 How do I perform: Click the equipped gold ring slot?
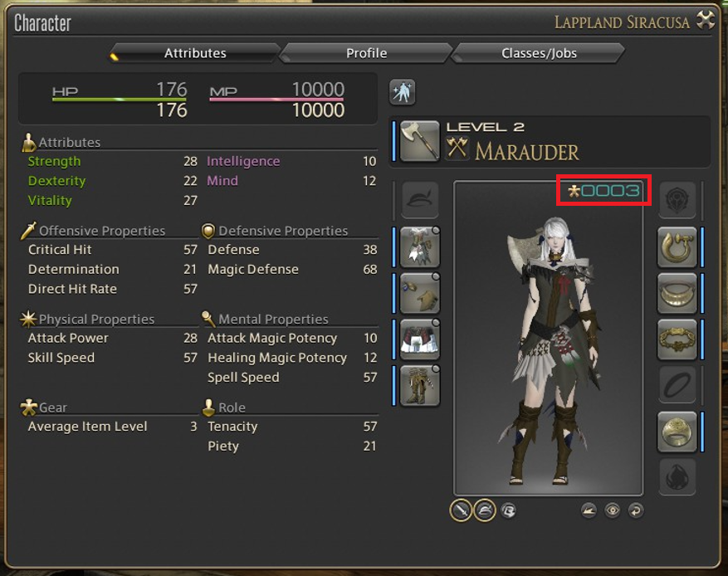point(677,432)
